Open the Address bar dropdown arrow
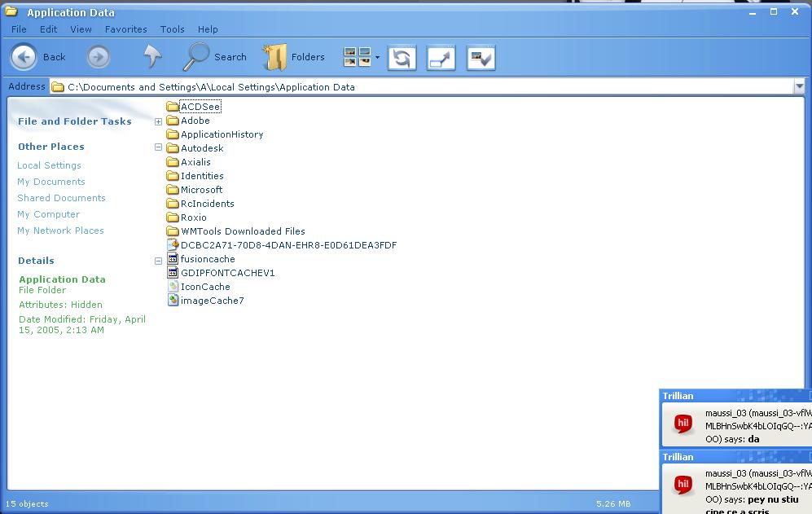 (799, 87)
